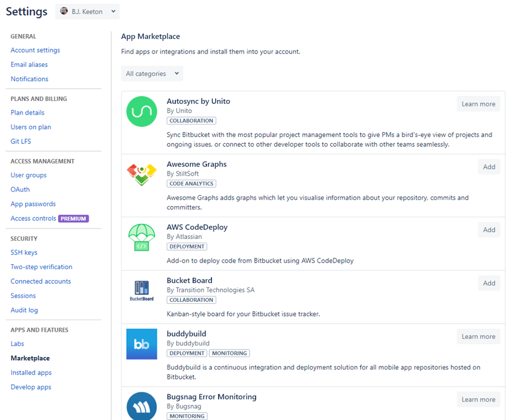Image resolution: width=517 pixels, height=420 pixels.
Task: Open the All categories dropdown
Action: pos(152,73)
